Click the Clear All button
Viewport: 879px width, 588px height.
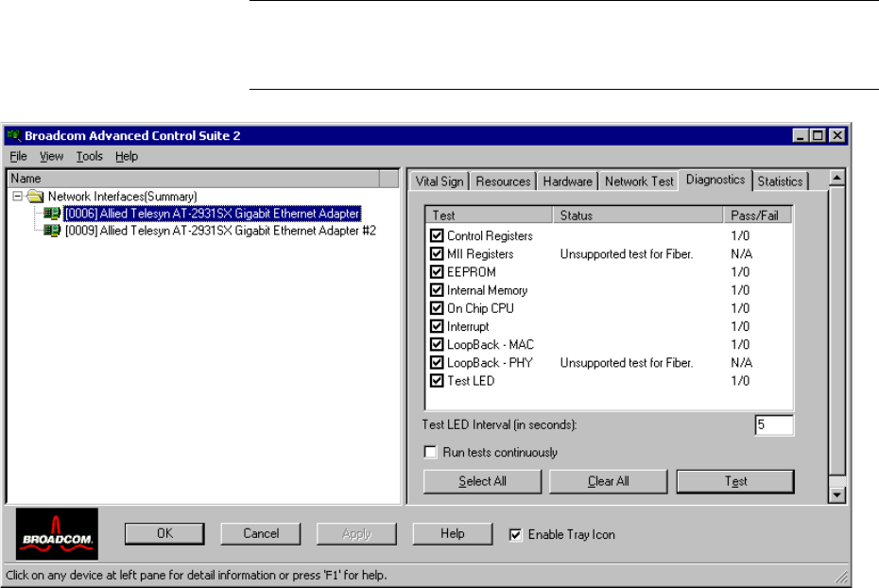click(608, 481)
